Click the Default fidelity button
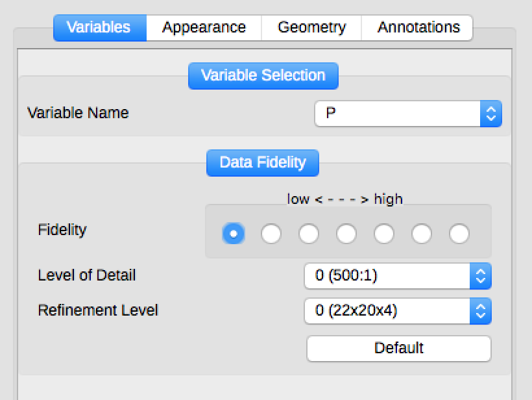This screenshot has height=400, width=532. (x=398, y=348)
